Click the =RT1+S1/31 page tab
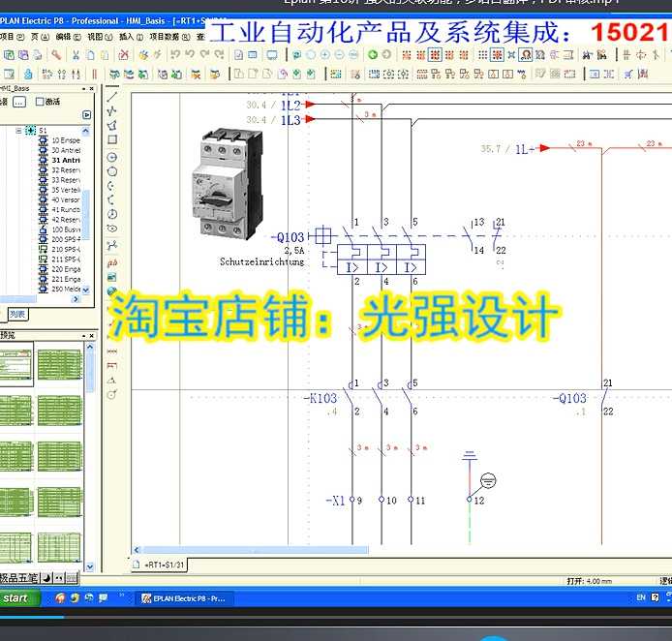The image size is (672, 641). tap(165, 565)
